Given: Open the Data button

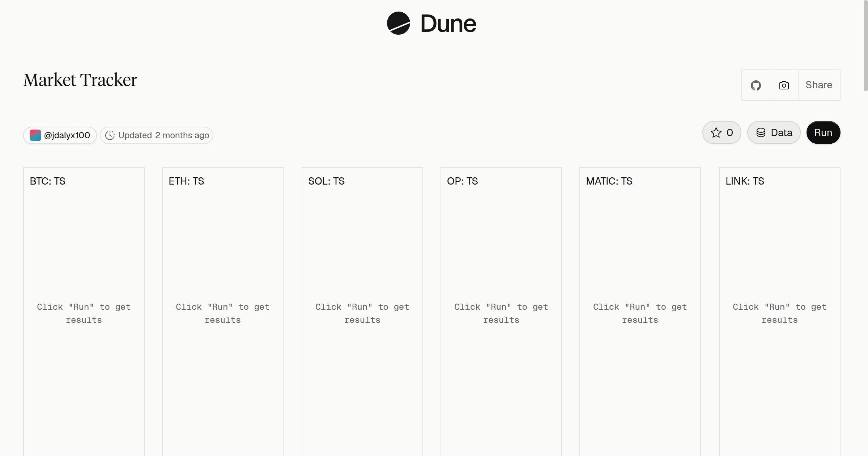Looking at the screenshot, I should [774, 132].
